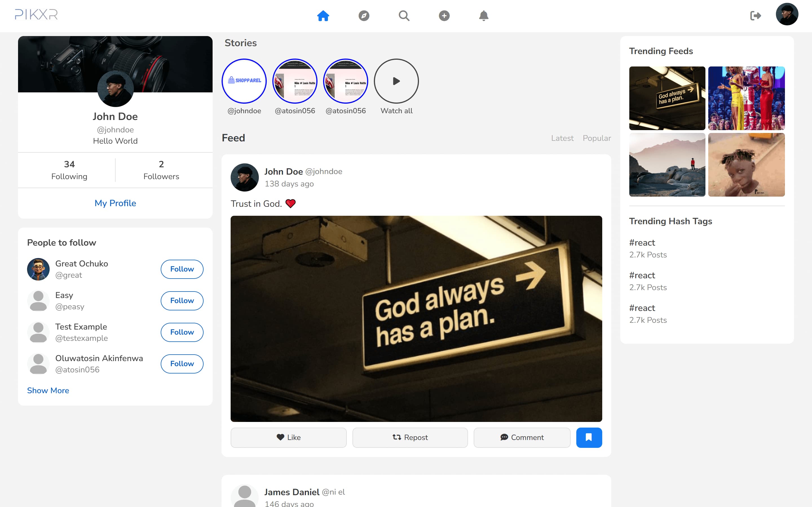Click the search magnifier icon

(x=404, y=16)
